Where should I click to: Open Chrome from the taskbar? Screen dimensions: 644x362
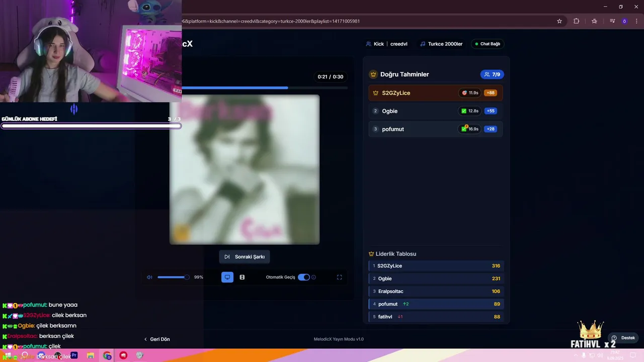[x=107, y=355]
